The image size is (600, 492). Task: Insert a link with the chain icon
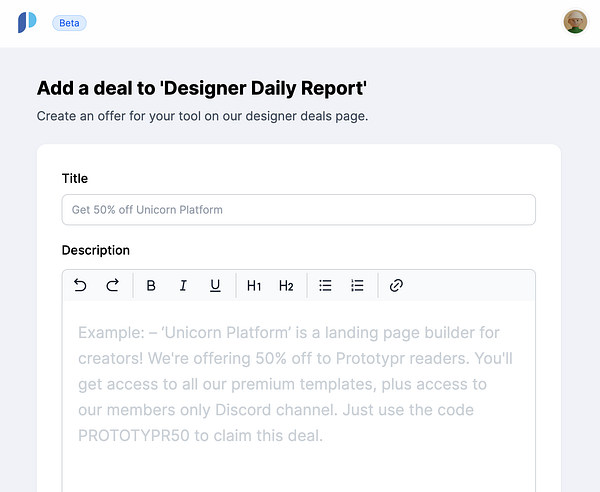(396, 285)
